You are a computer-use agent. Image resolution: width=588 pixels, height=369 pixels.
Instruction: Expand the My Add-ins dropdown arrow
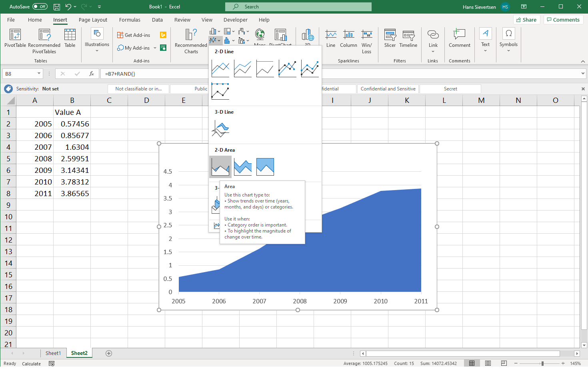coord(155,48)
